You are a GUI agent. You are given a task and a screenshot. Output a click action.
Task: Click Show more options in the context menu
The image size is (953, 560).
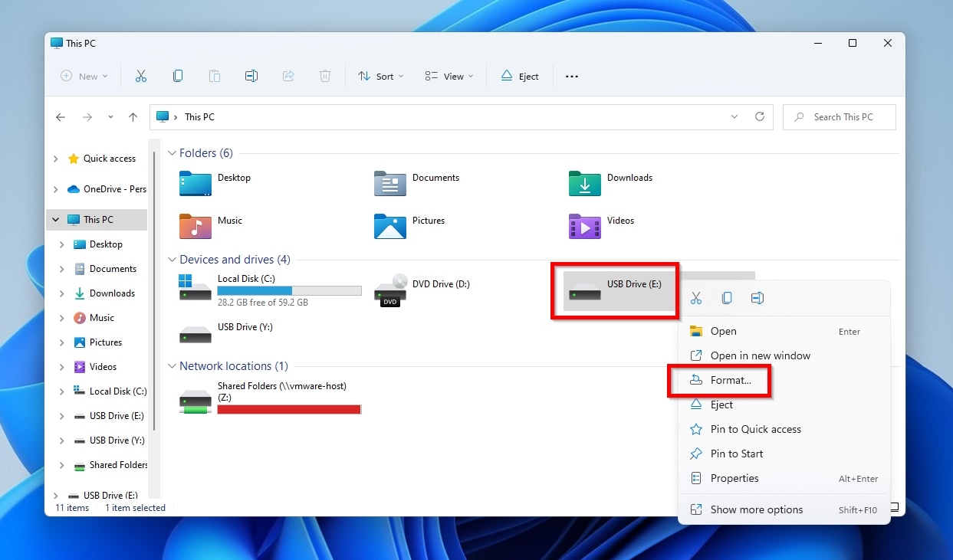click(756, 509)
